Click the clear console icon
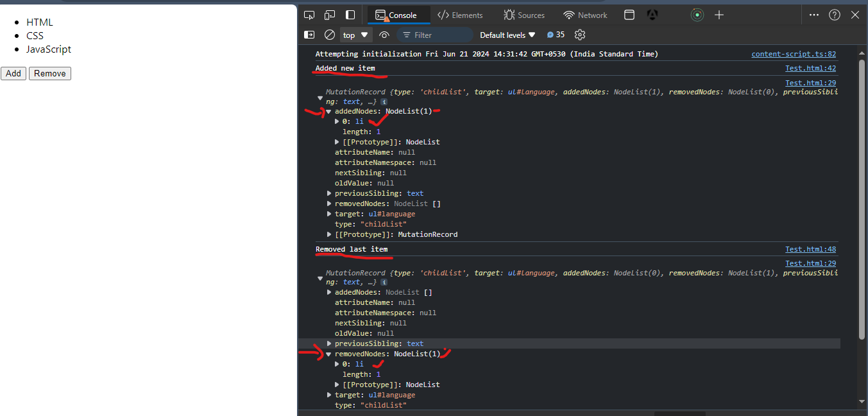Screen dimensions: 868x416 [330, 35]
